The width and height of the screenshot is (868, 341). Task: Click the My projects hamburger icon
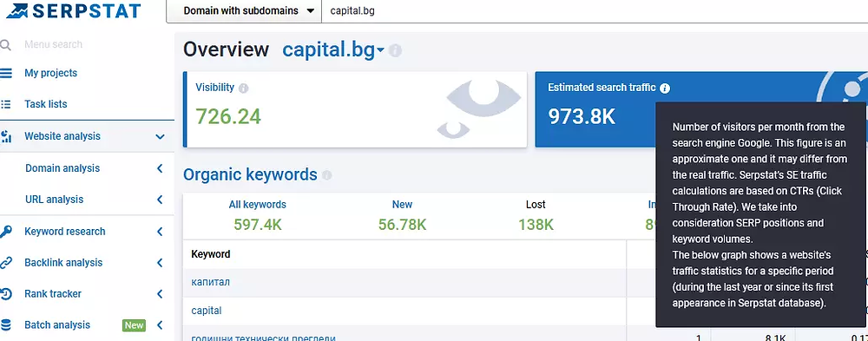(5, 73)
